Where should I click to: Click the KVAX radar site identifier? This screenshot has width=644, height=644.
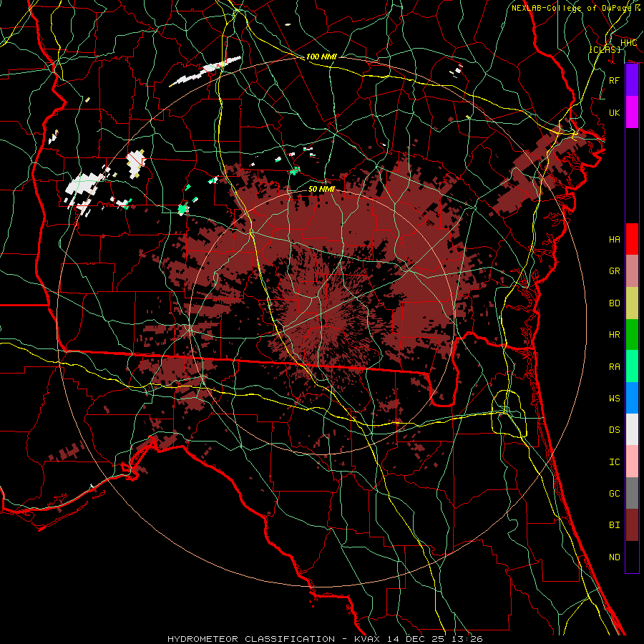click(369, 639)
